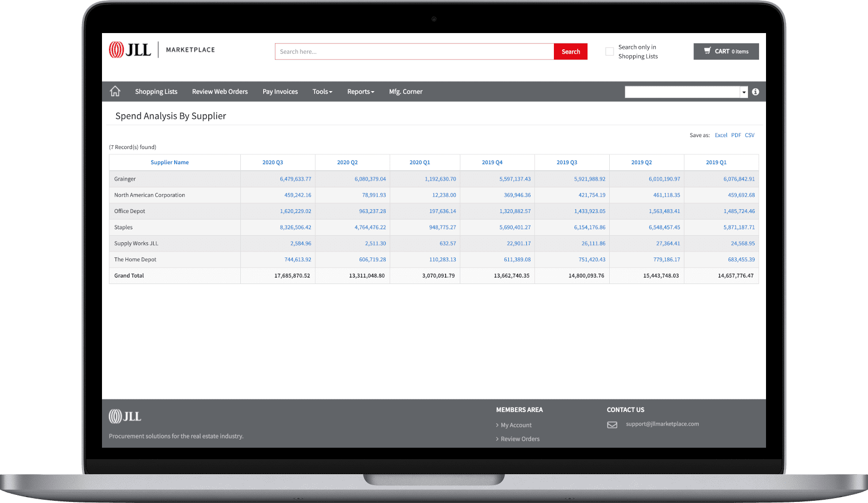Click the JLL Marketplace logo
The width and height of the screenshot is (868, 503).
click(162, 50)
